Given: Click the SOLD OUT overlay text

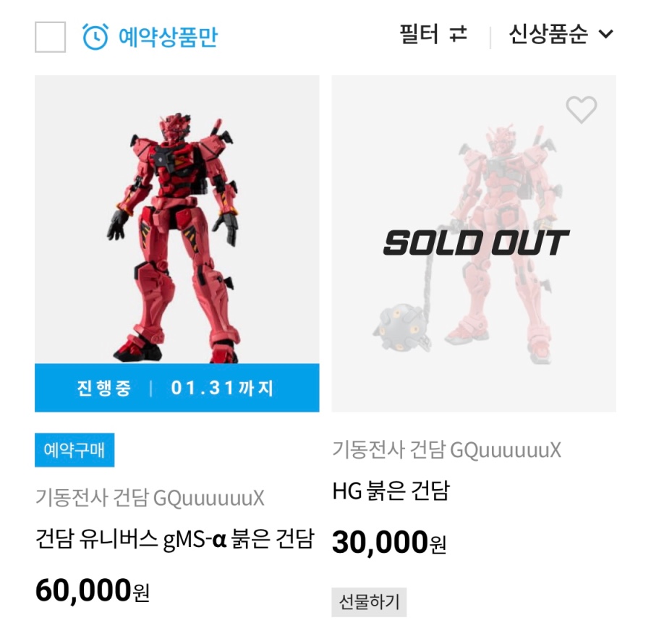Looking at the screenshot, I should tap(475, 243).
